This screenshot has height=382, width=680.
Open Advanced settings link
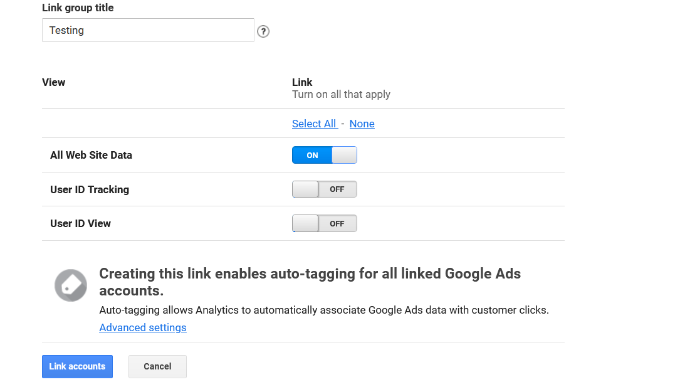tap(143, 327)
